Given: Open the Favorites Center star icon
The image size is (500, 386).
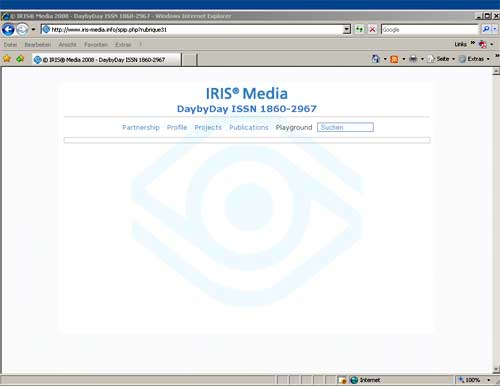Looking at the screenshot, I should (x=7, y=59).
